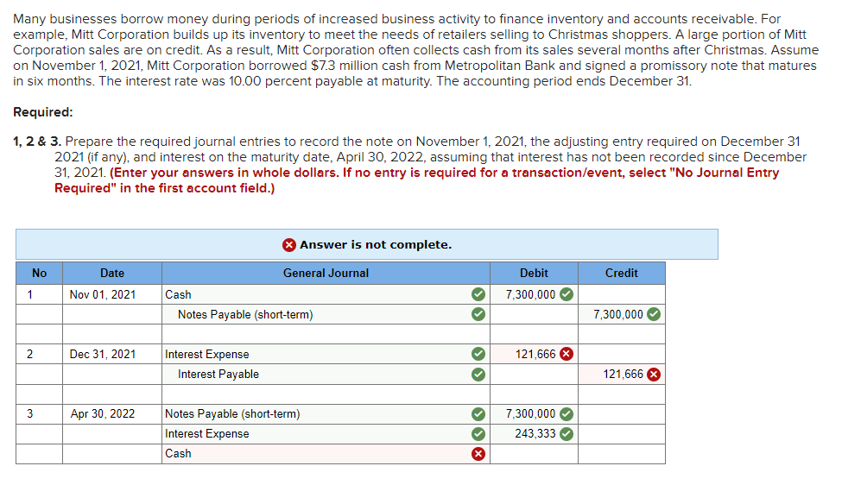Click the green checkmark beside Cash on Nov 01
The width and height of the screenshot is (842, 504).
tap(478, 294)
